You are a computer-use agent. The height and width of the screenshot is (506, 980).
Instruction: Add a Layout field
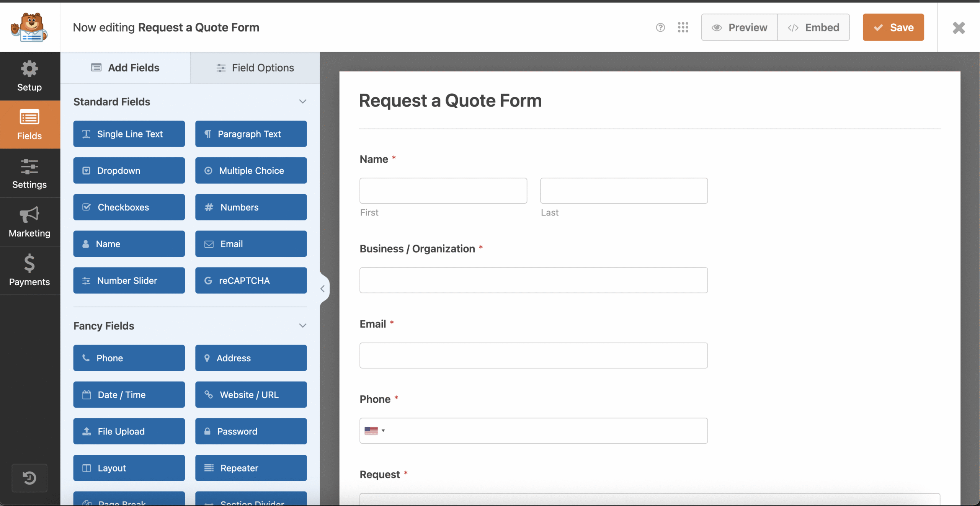point(129,468)
